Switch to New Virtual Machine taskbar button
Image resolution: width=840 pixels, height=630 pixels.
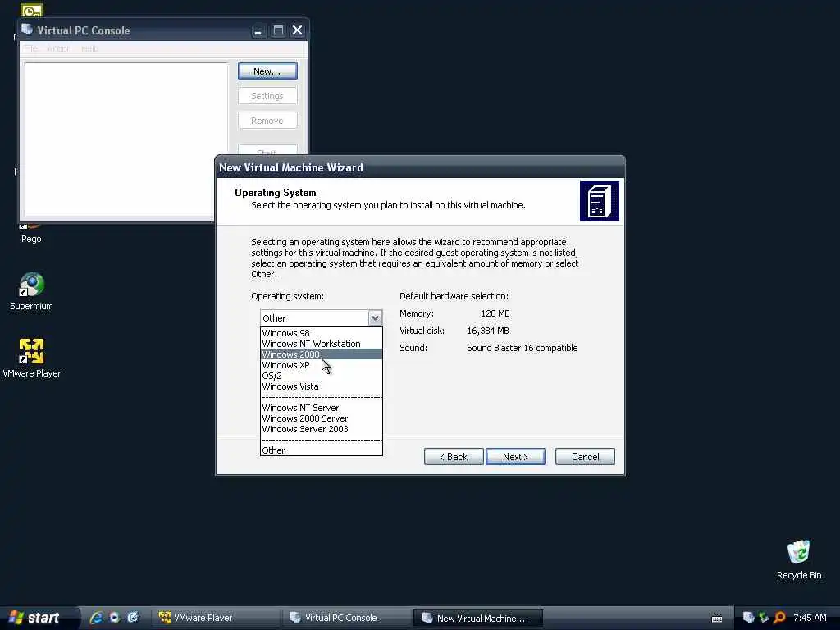478,618
